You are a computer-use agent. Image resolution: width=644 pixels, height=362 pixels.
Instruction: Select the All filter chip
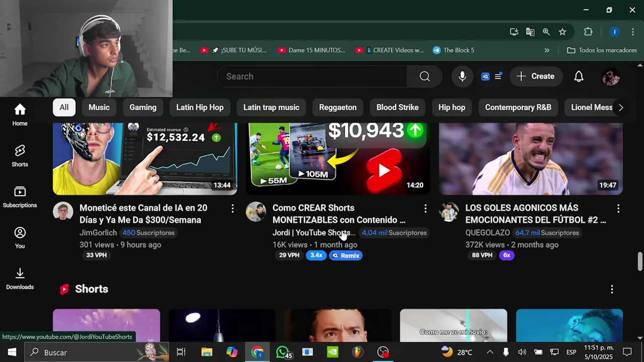pos(64,108)
